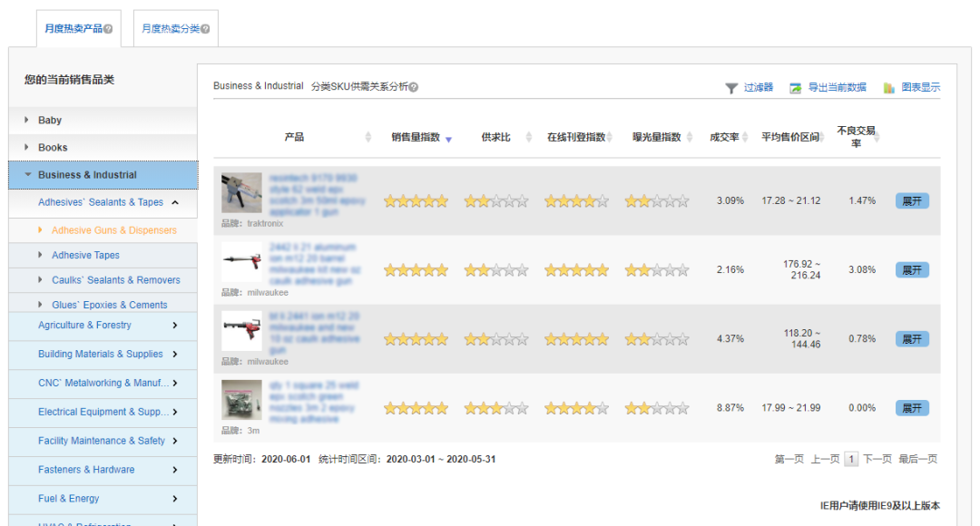Sort by 平均售价区间 column arrows
The height and width of the screenshot is (526, 980).
[822, 137]
